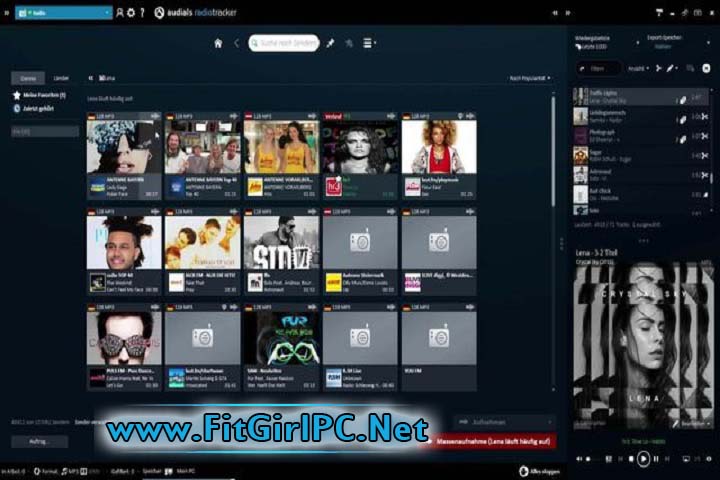Open the Nach Popularität sort dropdown
720x480 pixels.
tap(530, 78)
